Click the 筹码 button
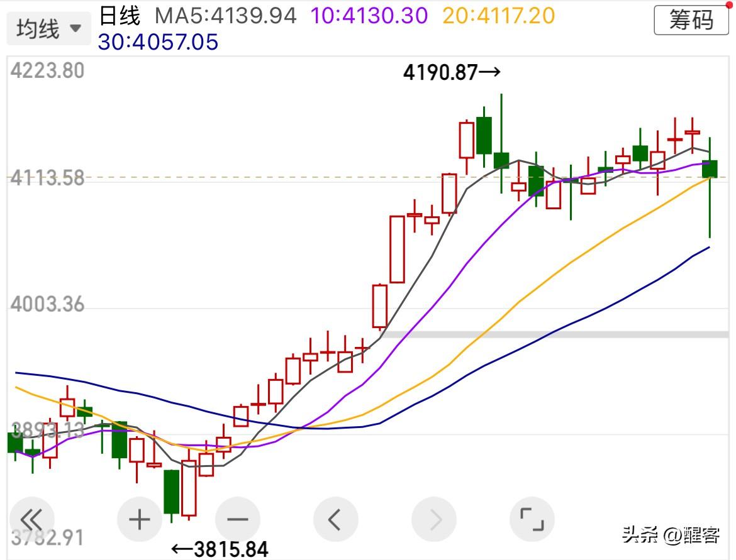Viewport: 736px width, 560px height. pos(691,19)
